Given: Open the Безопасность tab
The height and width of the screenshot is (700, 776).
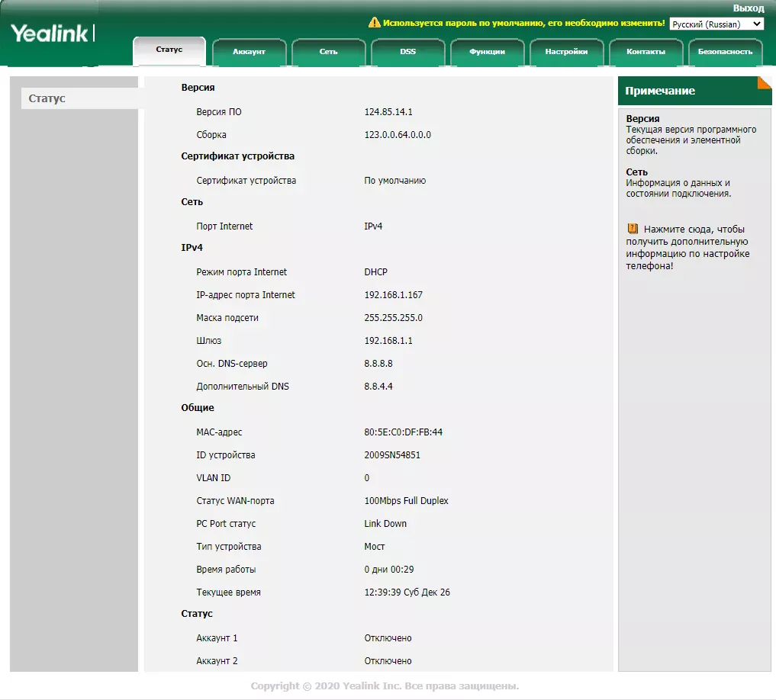Looking at the screenshot, I should tap(725, 52).
